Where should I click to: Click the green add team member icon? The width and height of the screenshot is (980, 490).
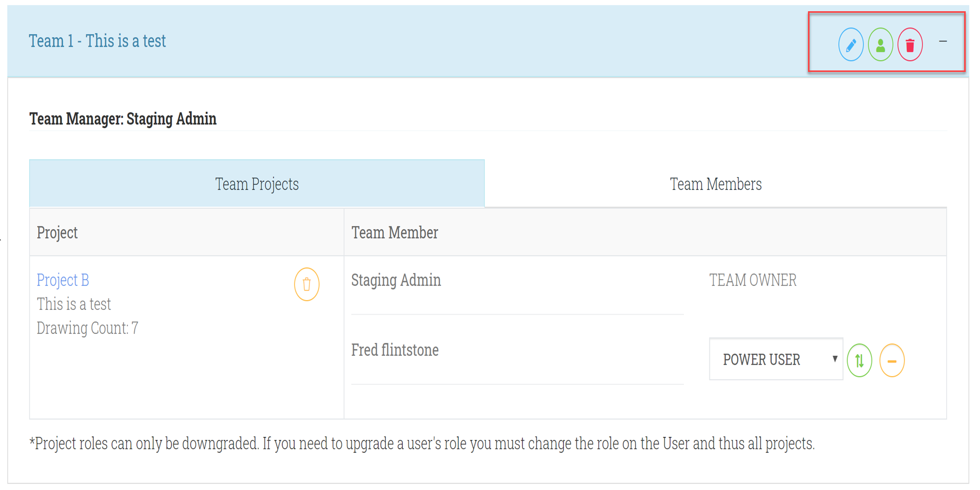pyautogui.click(x=880, y=45)
